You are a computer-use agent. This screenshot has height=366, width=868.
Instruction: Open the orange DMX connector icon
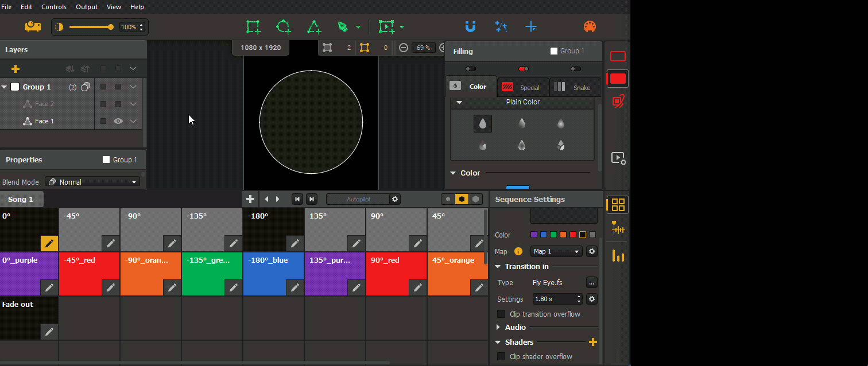tap(590, 26)
